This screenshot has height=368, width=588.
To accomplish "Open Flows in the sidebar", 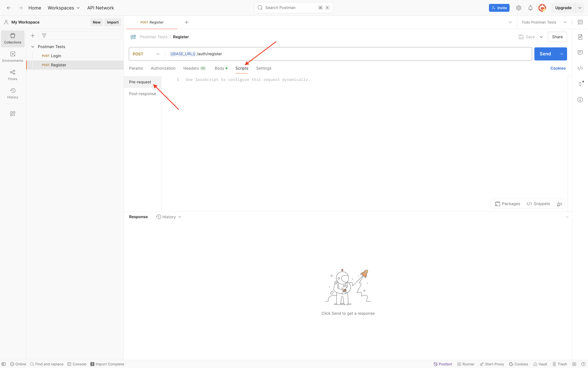I will 13,75.
